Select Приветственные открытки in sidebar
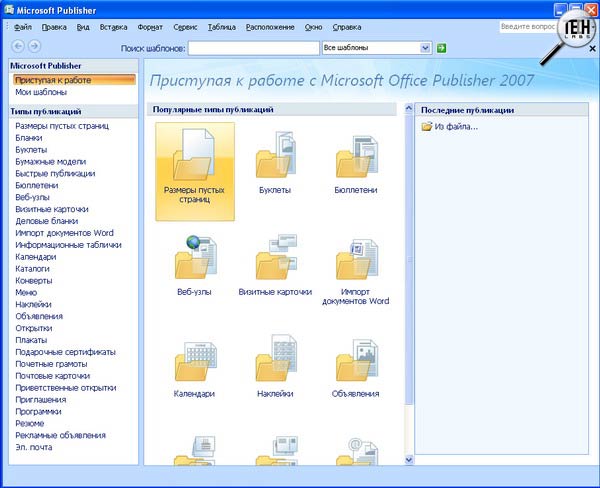This screenshot has height=488, width=600. tap(66, 387)
